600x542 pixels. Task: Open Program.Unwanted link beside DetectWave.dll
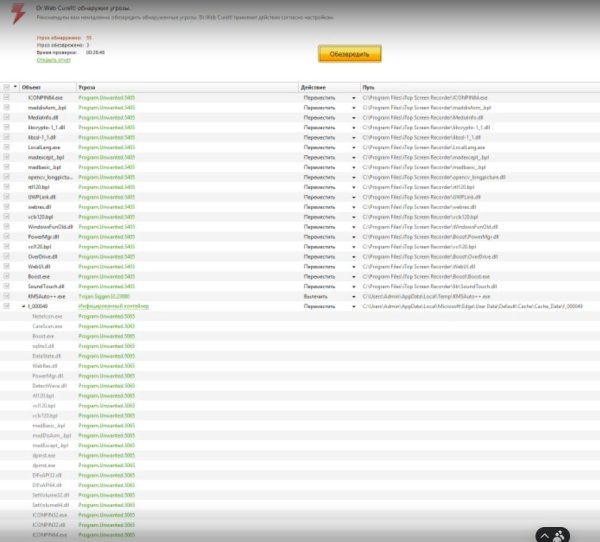pos(107,386)
